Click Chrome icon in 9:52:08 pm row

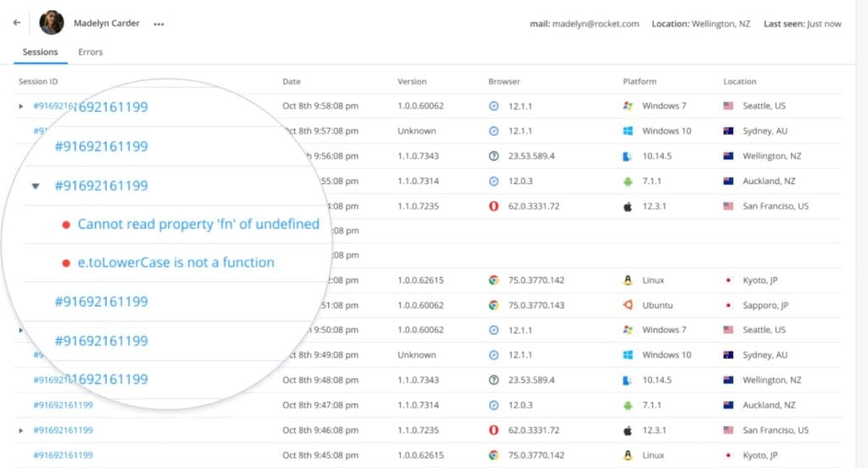pyautogui.click(x=494, y=281)
